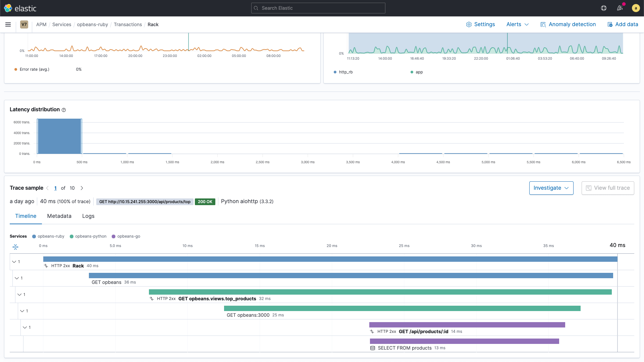Collapse all timeline rows icon

pos(15,247)
